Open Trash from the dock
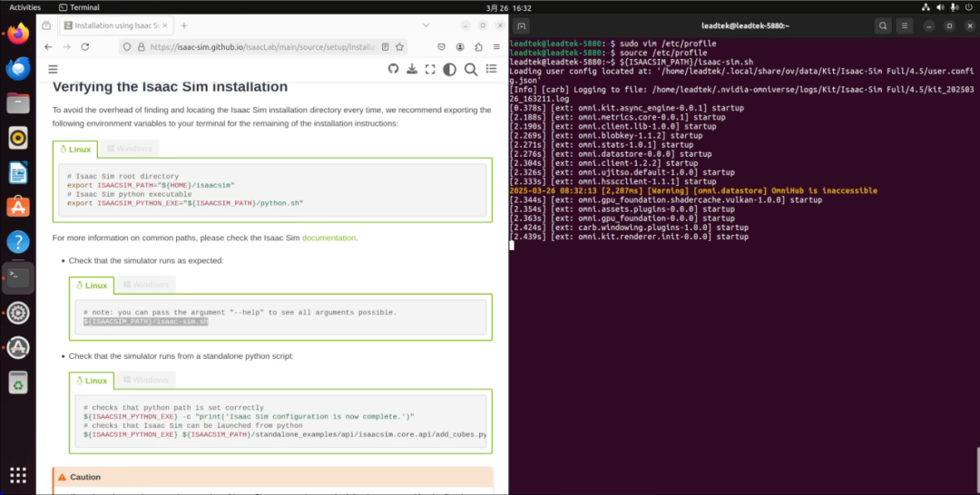The image size is (980, 495). pos(18,383)
